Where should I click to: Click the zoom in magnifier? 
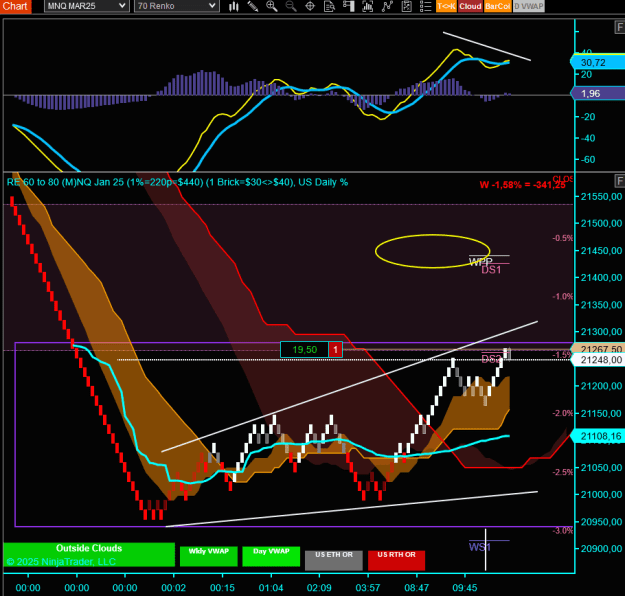271,6
